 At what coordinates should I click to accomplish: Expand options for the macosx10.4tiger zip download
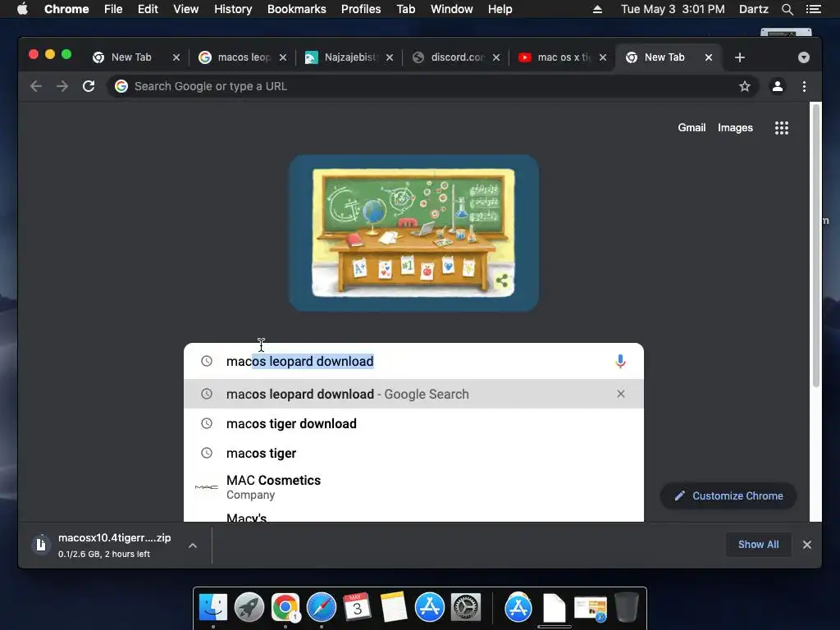(193, 546)
